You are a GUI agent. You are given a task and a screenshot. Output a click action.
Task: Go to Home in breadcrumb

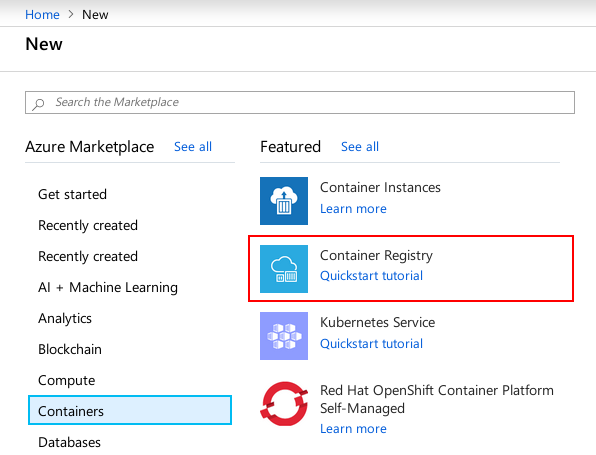[x=42, y=14]
